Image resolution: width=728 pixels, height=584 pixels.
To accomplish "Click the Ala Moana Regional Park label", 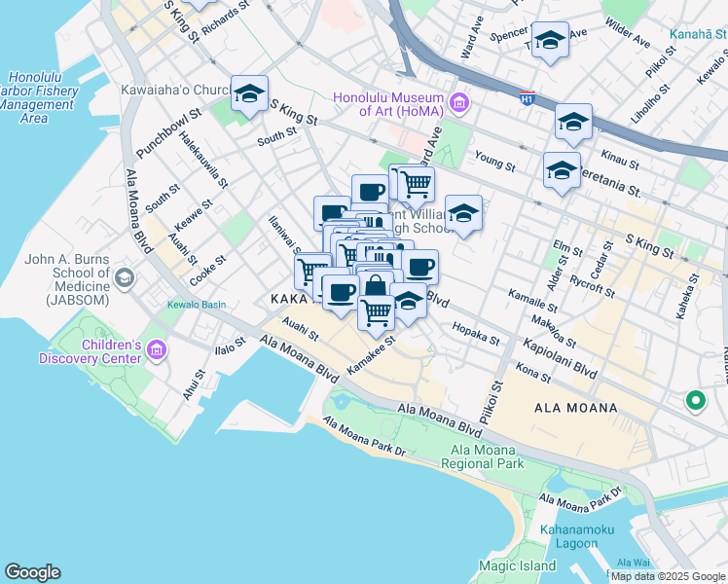I will 487,456.
